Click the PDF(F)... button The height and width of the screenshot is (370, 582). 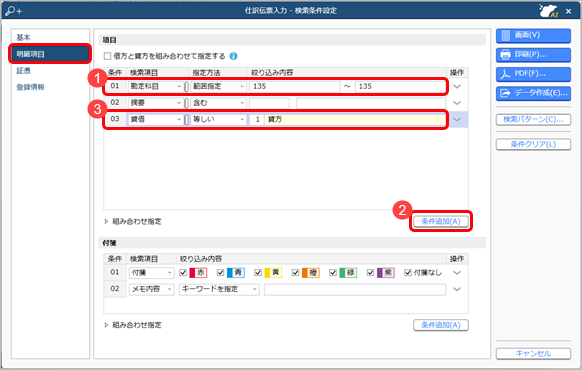pos(533,74)
